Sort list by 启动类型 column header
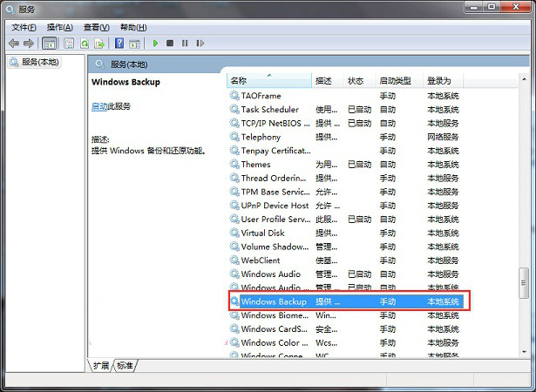Viewport: 536px width, 392px height. pos(397,81)
